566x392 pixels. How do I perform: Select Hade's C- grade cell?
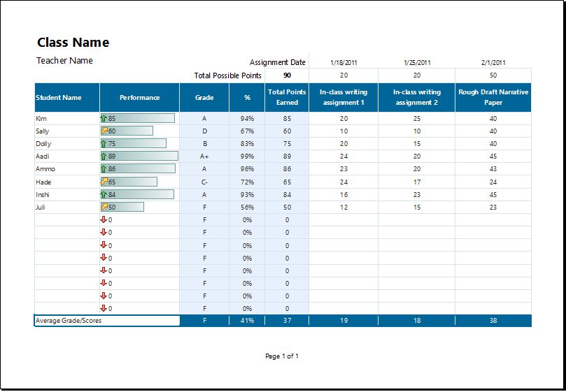tap(204, 182)
